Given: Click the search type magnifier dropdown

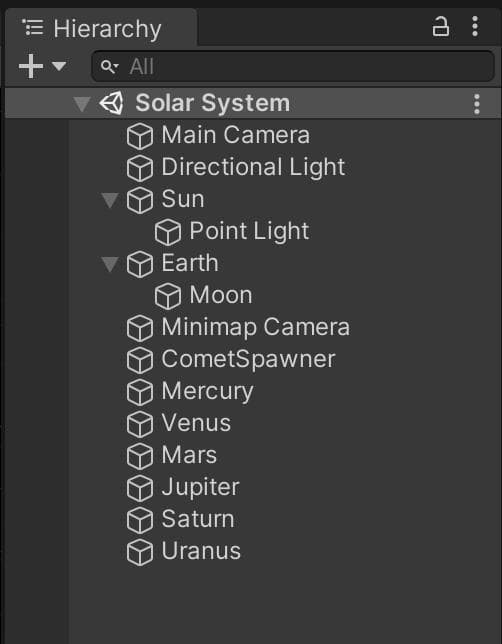Looking at the screenshot, I should click(109, 67).
